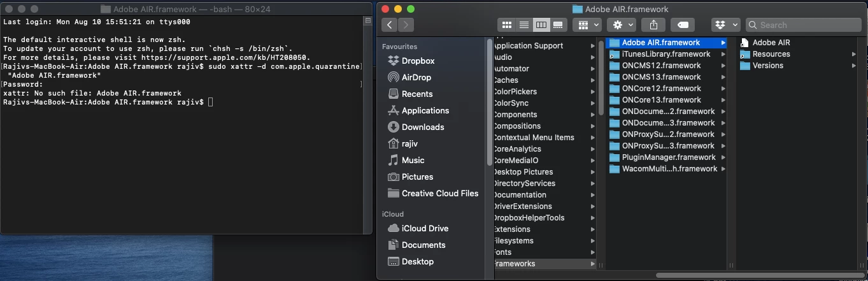Click the Share button in Finder toolbar

click(653, 25)
